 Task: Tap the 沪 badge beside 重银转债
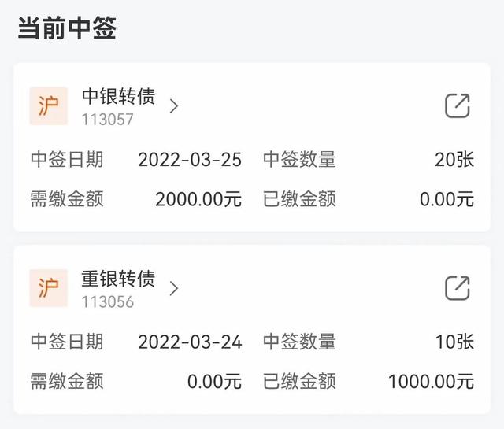coord(49,288)
